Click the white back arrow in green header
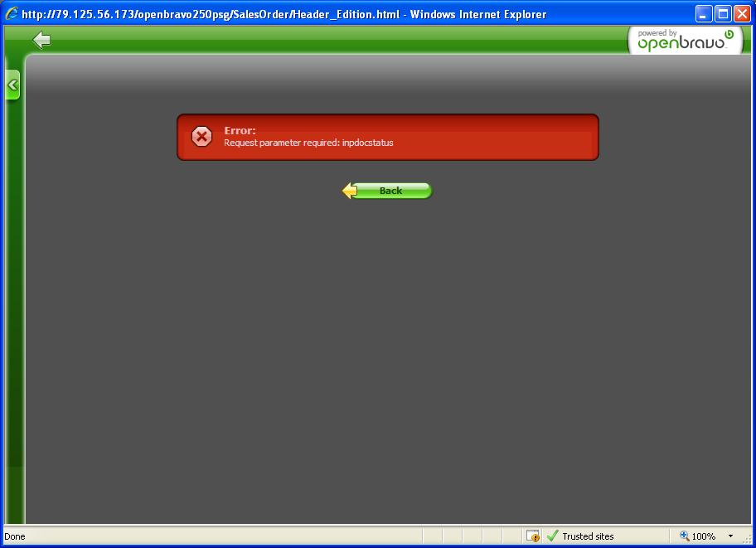Screen dimensions: 756x548 (41, 40)
